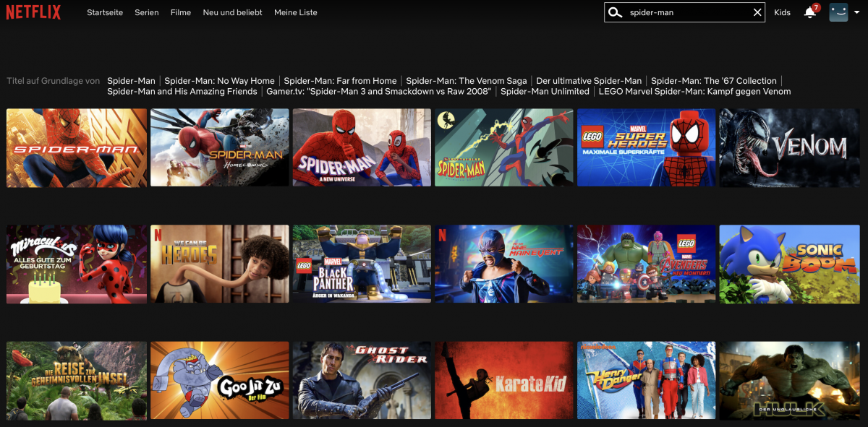Open LEGO Super Heroes Maximale Superkräfte
The image size is (868, 427).
646,148
